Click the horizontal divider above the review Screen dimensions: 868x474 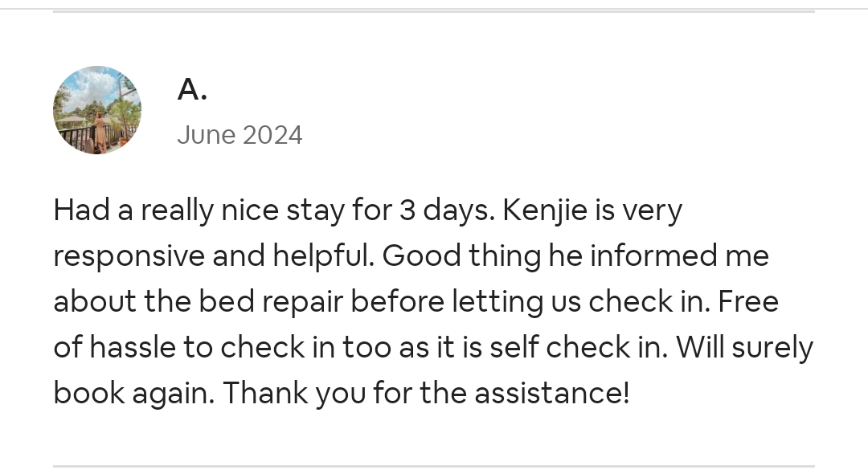[x=434, y=11]
